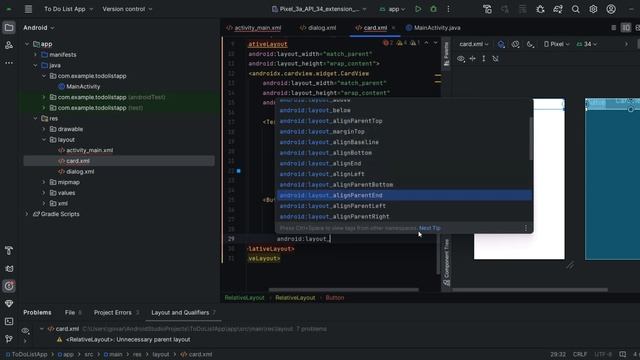Choose android:layout_below completion item
640x360 pixels.
click(404, 110)
